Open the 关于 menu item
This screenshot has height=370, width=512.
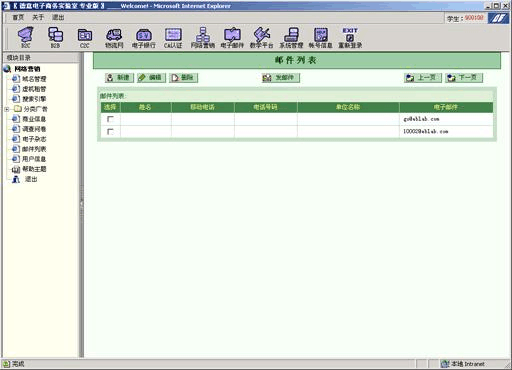[x=38, y=17]
